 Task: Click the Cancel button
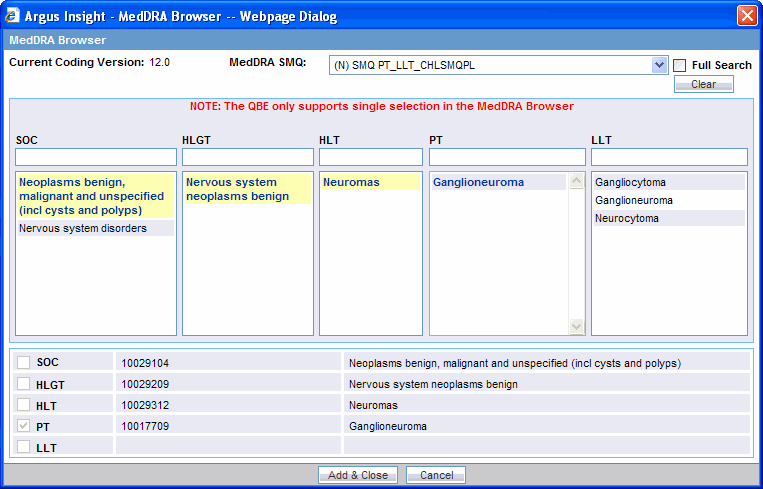(x=436, y=475)
